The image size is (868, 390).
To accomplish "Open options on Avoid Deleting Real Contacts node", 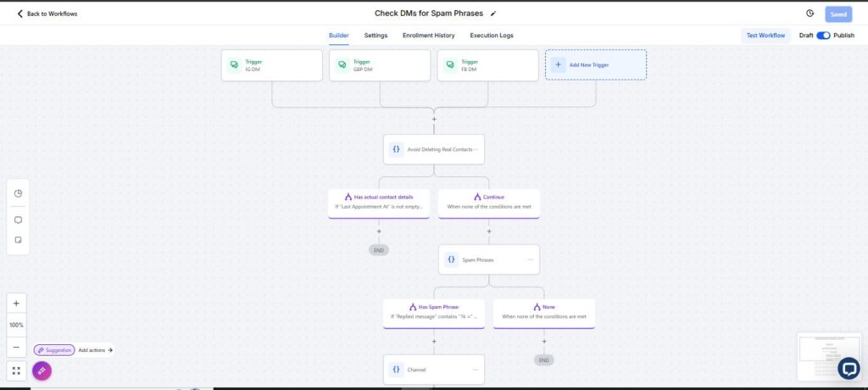I will (x=475, y=149).
